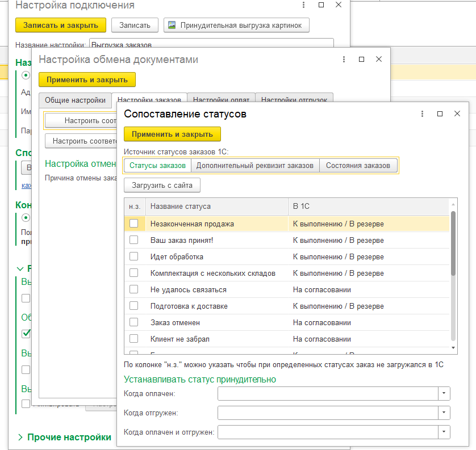Select the Незаконченная продажа row

pyautogui.click(x=287, y=224)
